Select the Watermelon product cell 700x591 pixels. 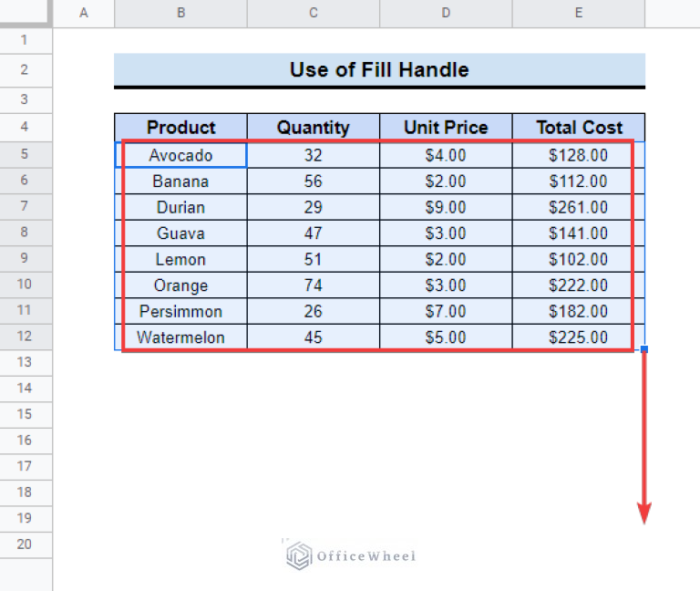tap(180, 337)
